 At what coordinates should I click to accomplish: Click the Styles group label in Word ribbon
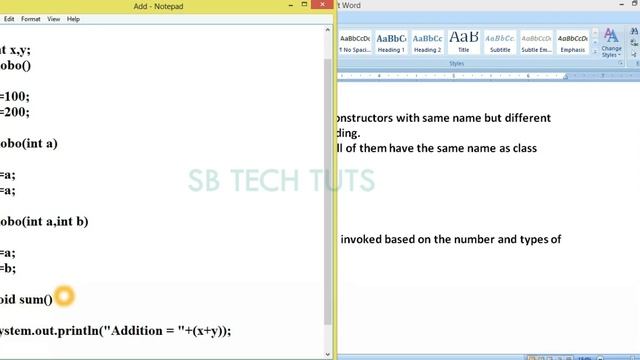[x=456, y=64]
